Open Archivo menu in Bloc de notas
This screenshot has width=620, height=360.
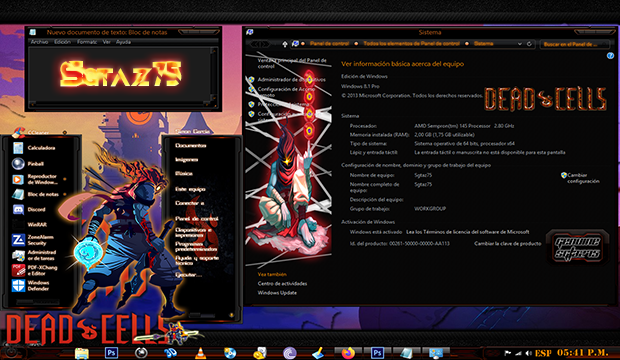[39, 42]
